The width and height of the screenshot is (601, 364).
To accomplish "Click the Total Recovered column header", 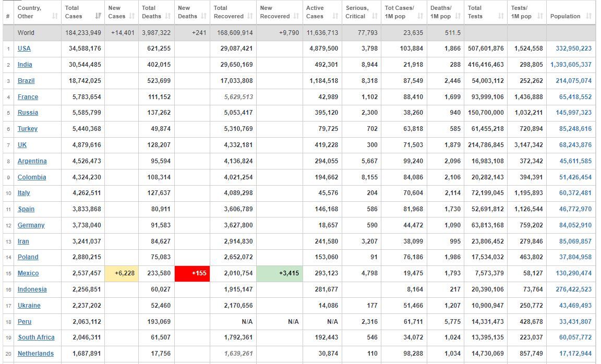I will pyautogui.click(x=233, y=13).
